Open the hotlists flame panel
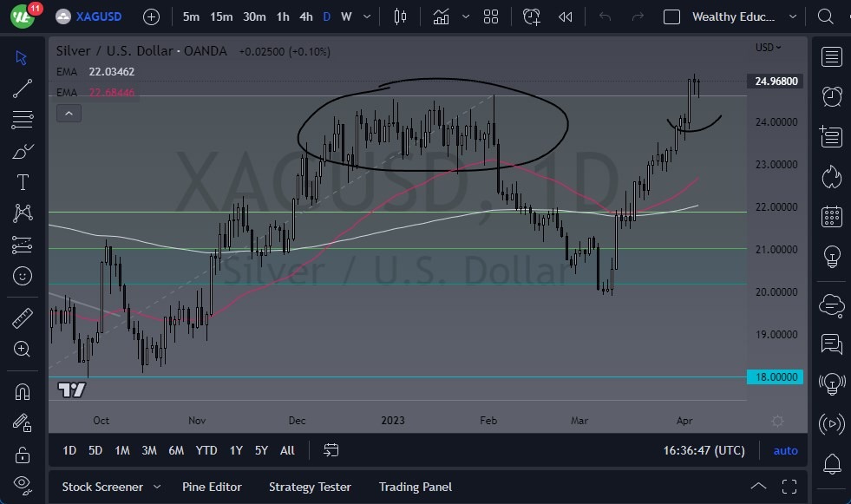This screenshot has width=851, height=504. pos(831,177)
